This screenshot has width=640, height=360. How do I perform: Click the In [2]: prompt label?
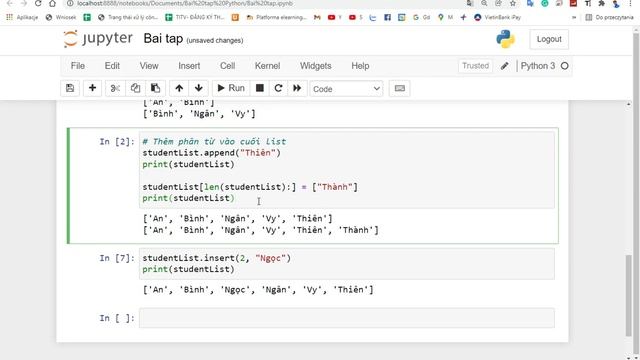pos(117,142)
